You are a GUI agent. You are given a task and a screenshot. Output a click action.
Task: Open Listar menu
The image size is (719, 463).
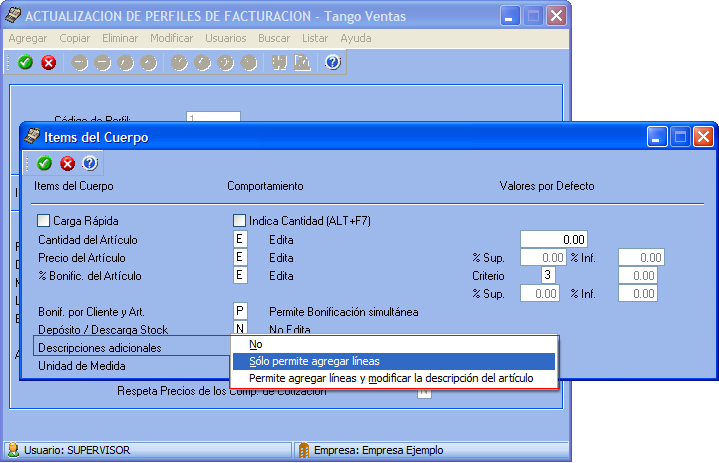(315, 38)
